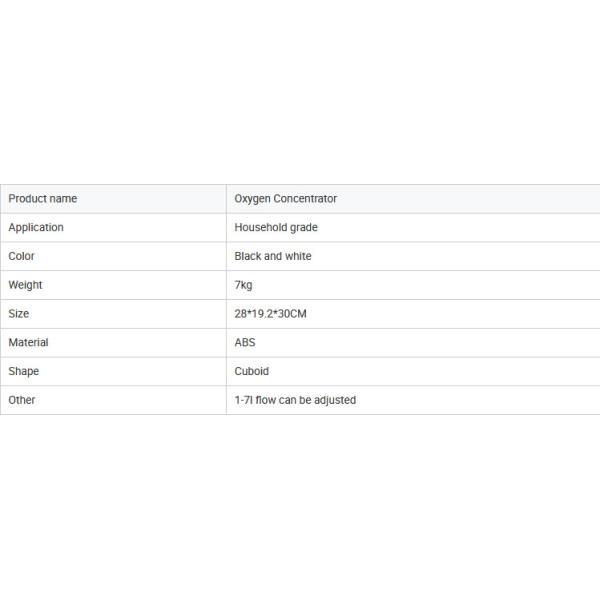The width and height of the screenshot is (600, 600).
Task: Click the 'Application' row label
Action: tap(36, 228)
